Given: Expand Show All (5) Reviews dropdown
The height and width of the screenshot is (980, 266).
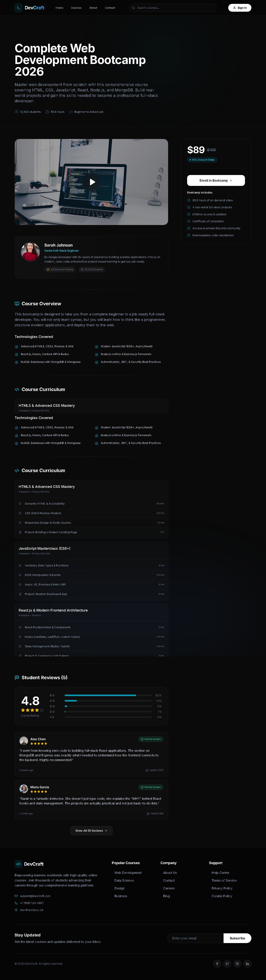Looking at the screenshot, I should pos(92,830).
